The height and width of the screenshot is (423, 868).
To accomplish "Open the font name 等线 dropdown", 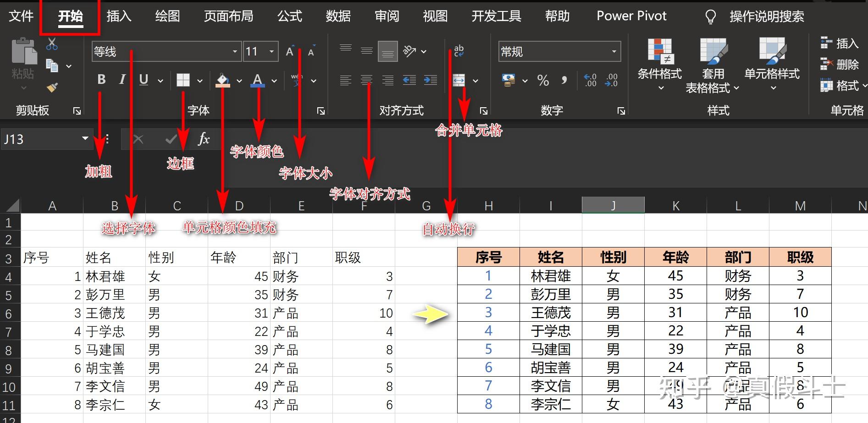I will [x=235, y=51].
